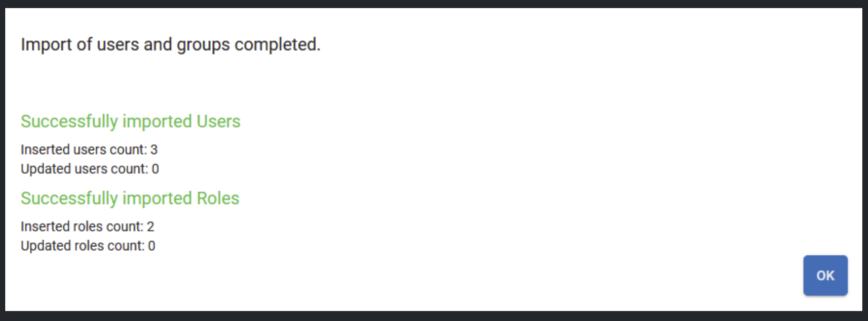Click the 'Successfully imported Roles' heading
The image size is (868, 321).
(x=130, y=198)
